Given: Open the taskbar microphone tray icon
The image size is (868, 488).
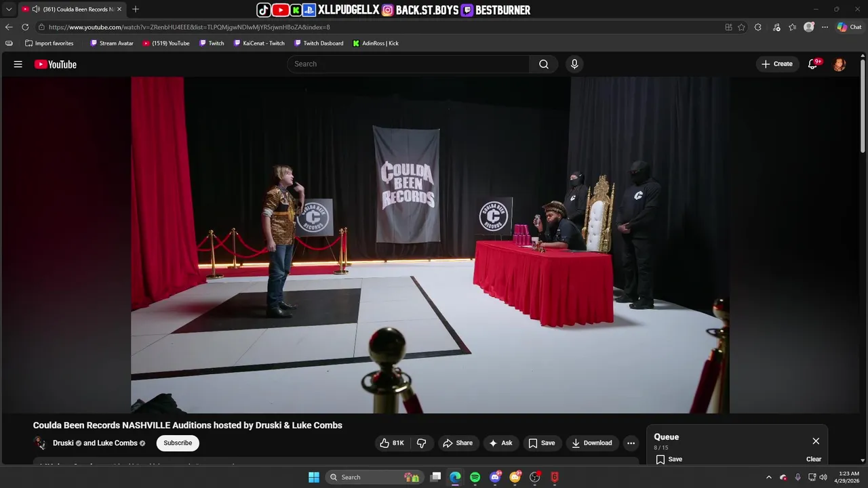Looking at the screenshot, I should (x=797, y=477).
